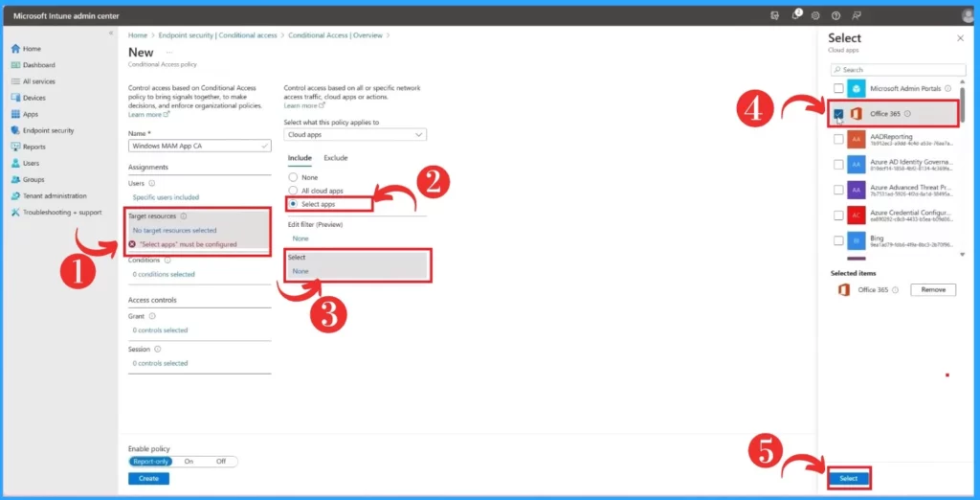
Task: Check the AADReporting checkbox
Action: 838,140
